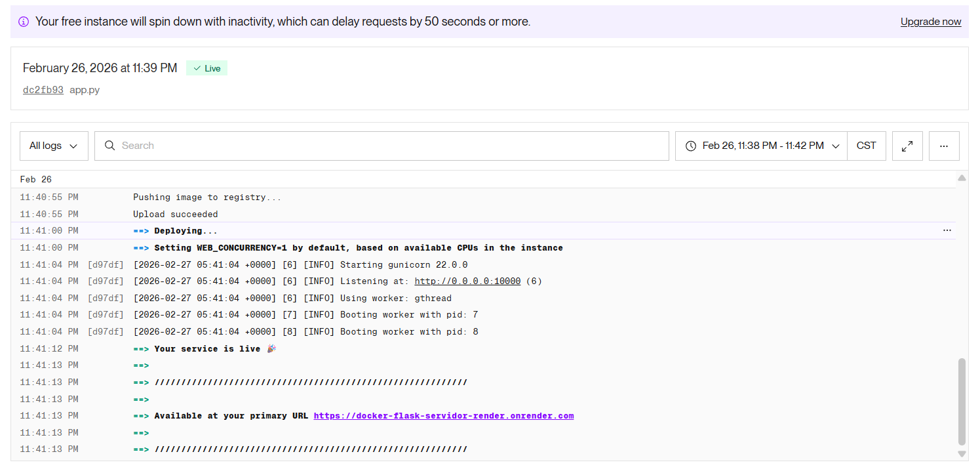Click the search magnifier icon
This screenshot has width=980, height=473.
point(110,146)
